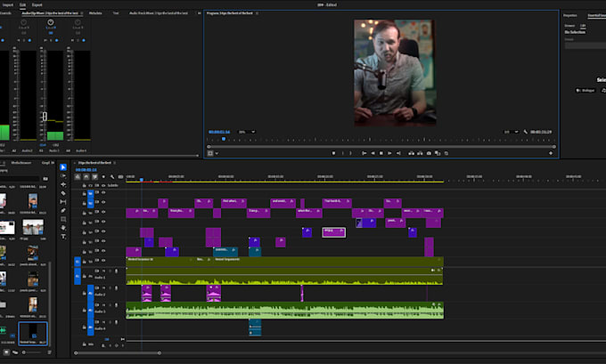Step forward one frame in Program monitor
The width and height of the screenshot is (606, 364).
[x=389, y=153]
